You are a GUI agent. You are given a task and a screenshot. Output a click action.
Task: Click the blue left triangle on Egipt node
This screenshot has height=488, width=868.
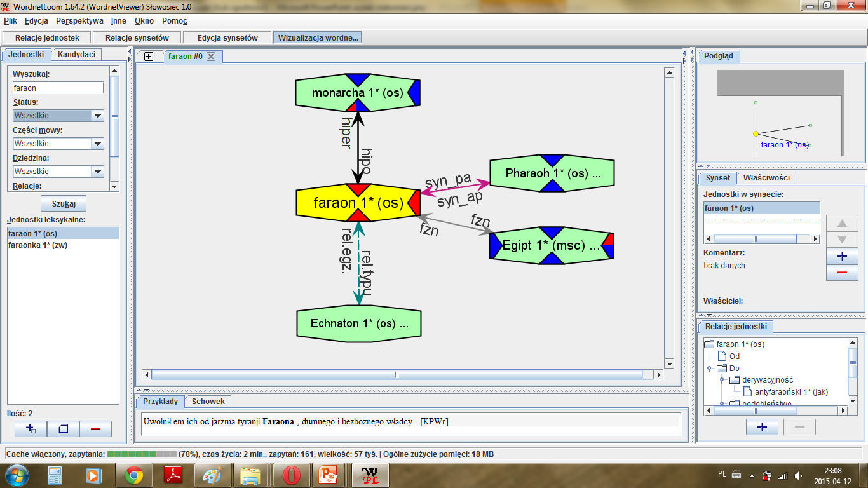[496, 246]
